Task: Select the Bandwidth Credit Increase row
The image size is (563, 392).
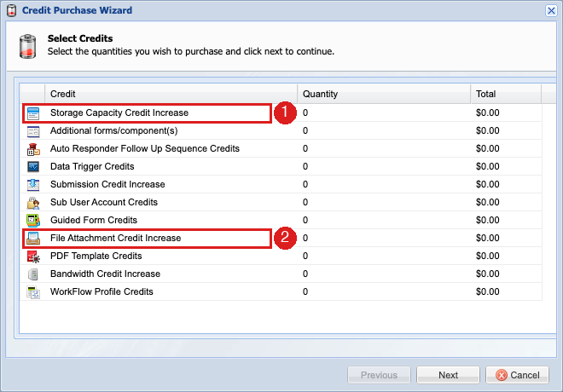Action: pyautogui.click(x=281, y=274)
